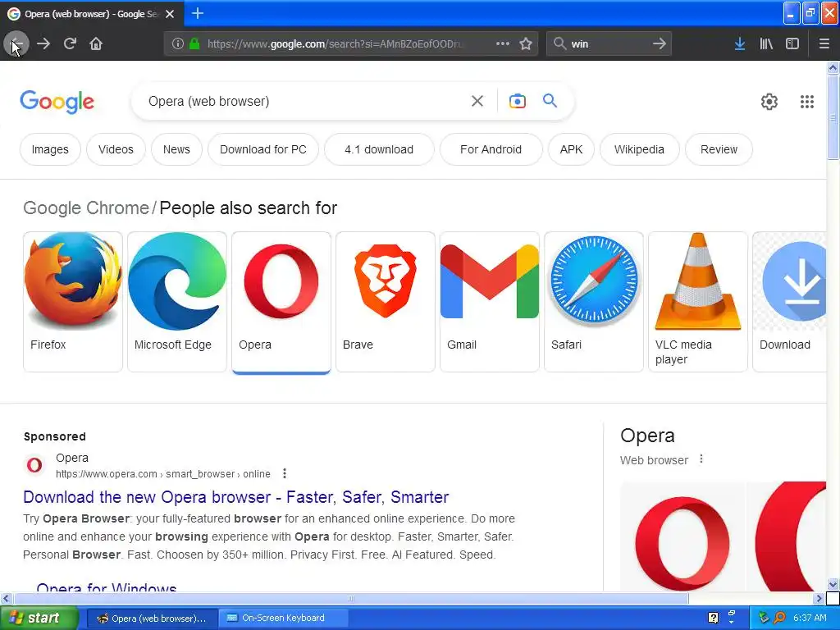Open the sponsored Opera result options menu

click(x=285, y=473)
